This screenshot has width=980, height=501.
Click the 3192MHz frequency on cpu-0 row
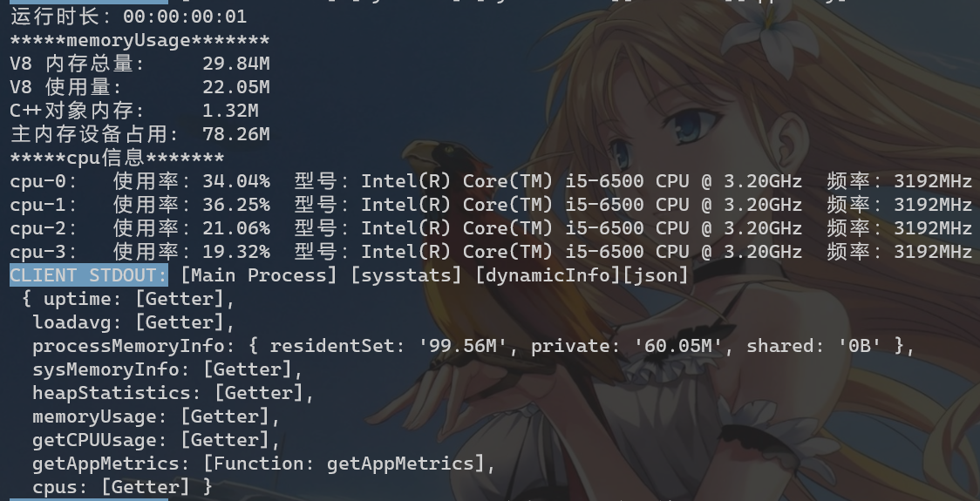pos(933,181)
